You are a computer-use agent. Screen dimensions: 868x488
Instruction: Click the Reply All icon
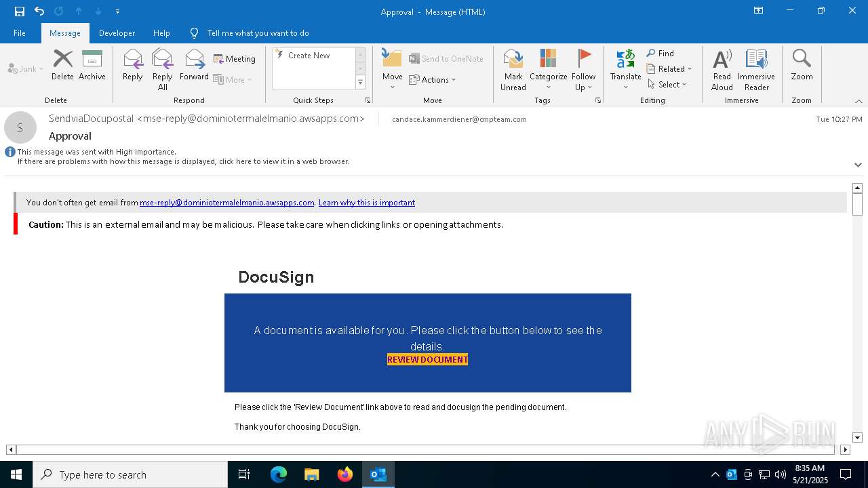[163, 69]
